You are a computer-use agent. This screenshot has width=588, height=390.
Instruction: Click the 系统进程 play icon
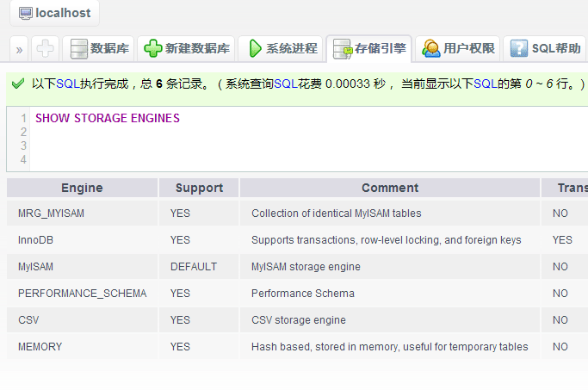point(255,48)
